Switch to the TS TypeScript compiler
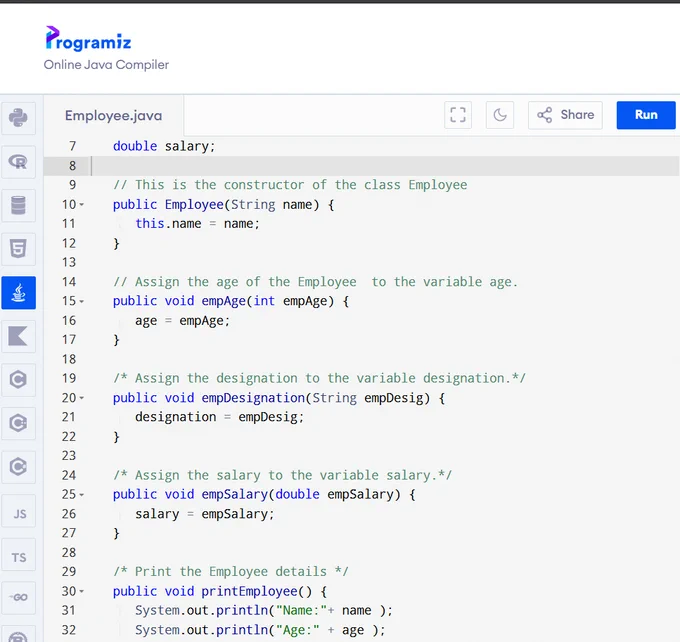 tap(18, 555)
